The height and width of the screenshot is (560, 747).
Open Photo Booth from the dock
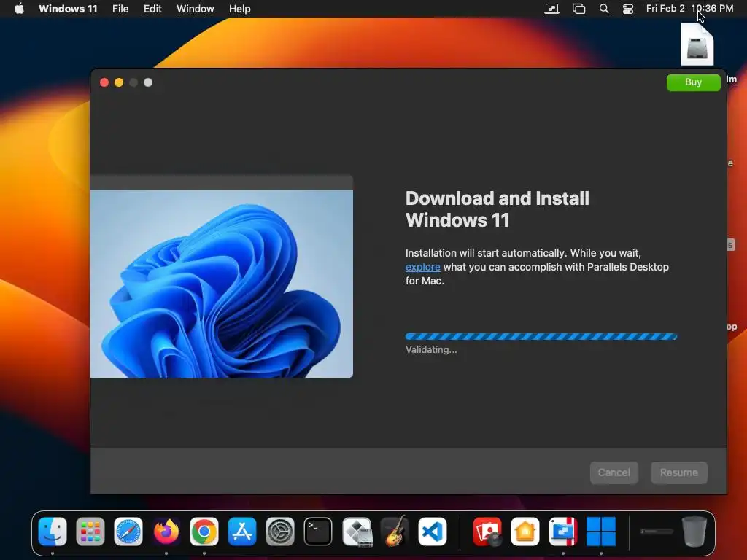coord(487,532)
